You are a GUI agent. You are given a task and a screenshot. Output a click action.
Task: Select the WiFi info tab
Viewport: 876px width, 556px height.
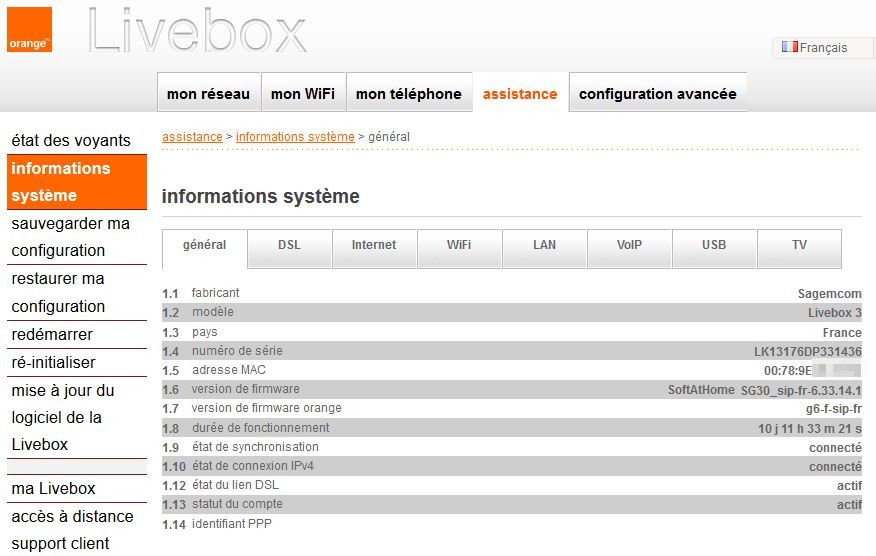459,246
